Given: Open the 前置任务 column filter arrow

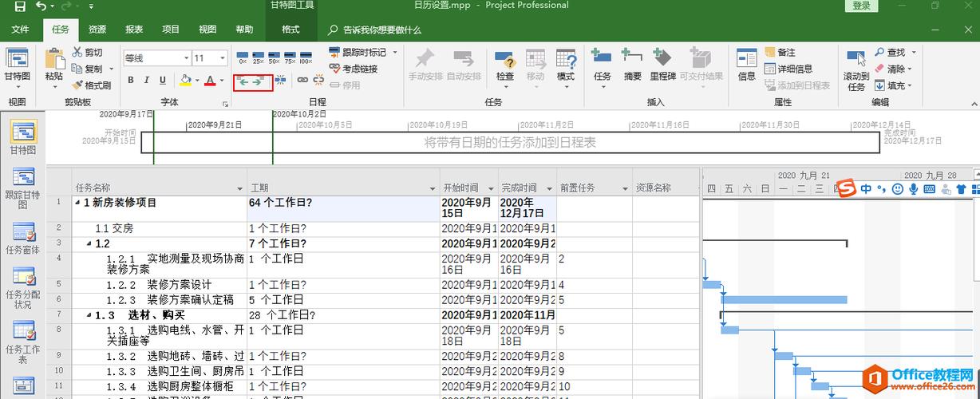Looking at the screenshot, I should [625, 189].
